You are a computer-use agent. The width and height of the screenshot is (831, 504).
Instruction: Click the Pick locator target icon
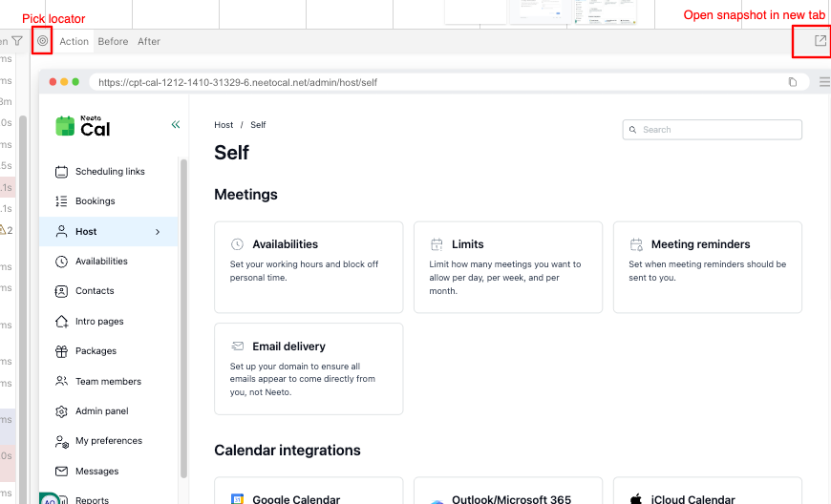(42, 41)
